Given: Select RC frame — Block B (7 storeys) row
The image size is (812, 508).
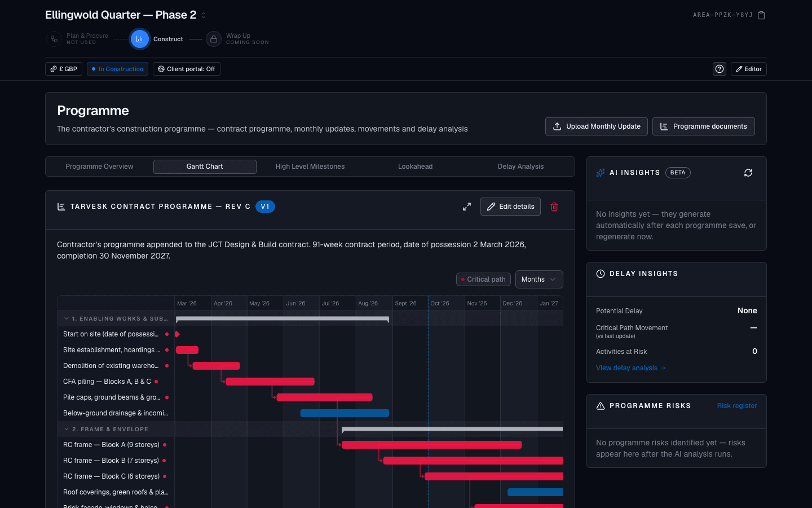Looking at the screenshot, I should pos(111,461).
